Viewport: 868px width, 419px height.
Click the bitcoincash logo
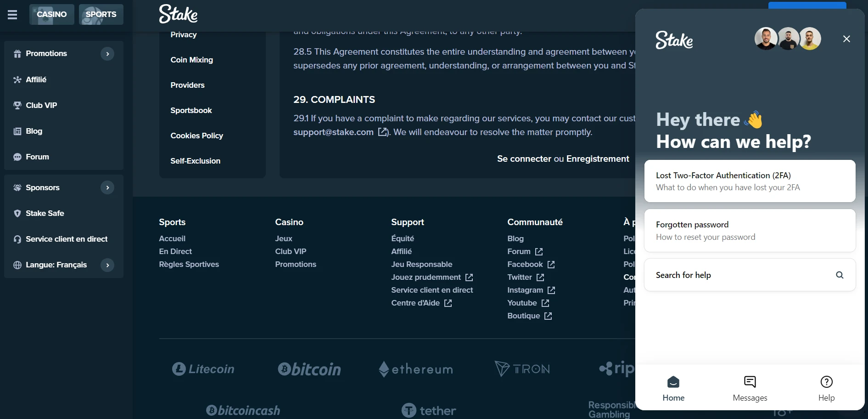tap(243, 410)
